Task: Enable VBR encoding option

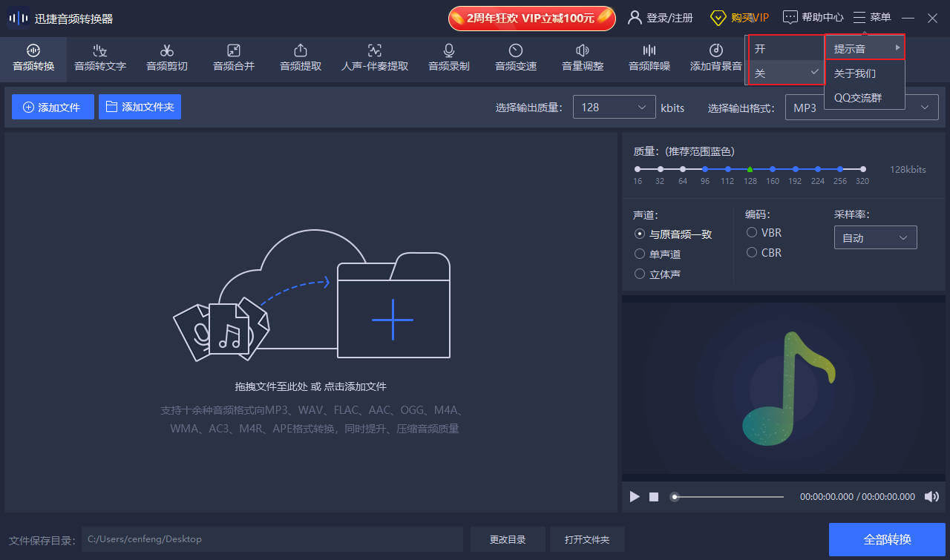Action: point(752,233)
